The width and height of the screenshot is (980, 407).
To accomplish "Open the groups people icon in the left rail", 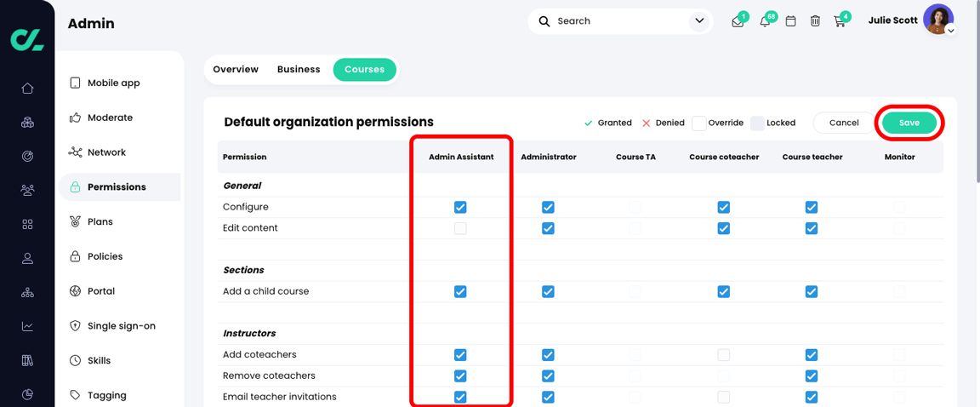I will (x=27, y=190).
